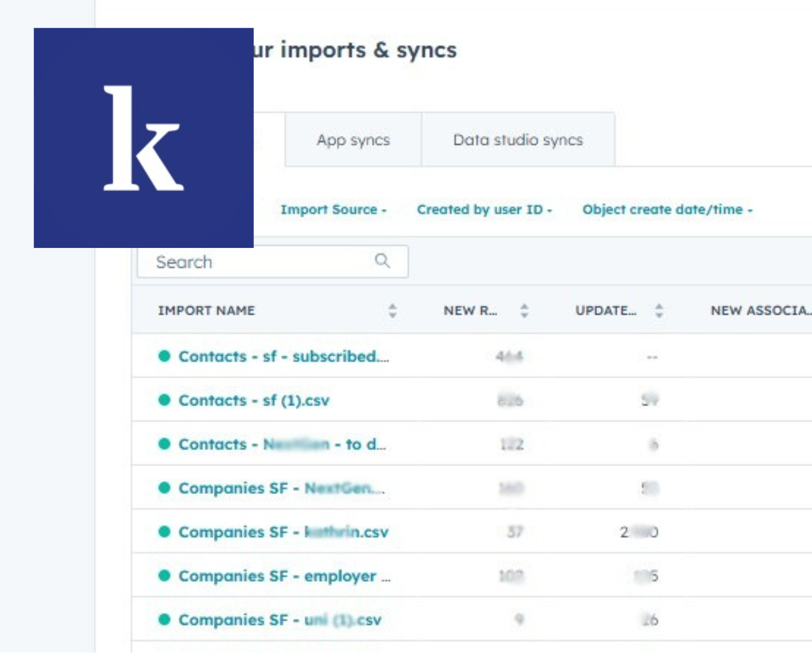Open the Companies SF - employer import
Viewport: 812px width, 664px height.
(x=284, y=576)
